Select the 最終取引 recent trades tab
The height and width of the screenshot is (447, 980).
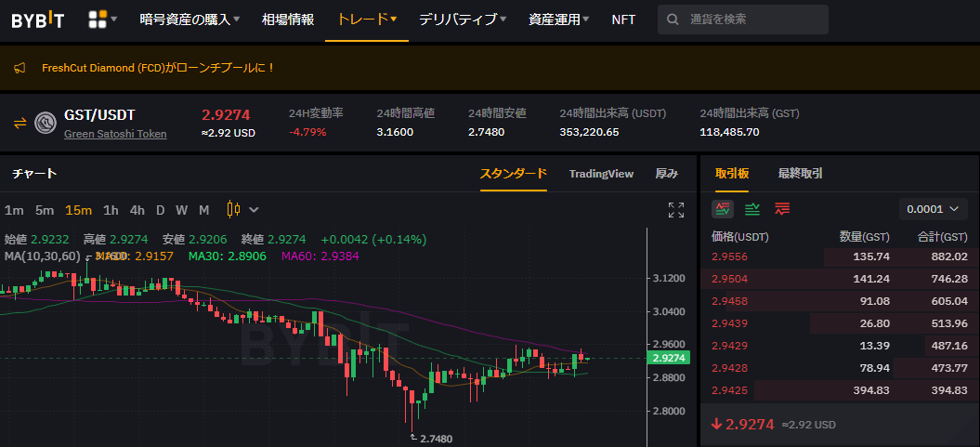pyautogui.click(x=800, y=174)
